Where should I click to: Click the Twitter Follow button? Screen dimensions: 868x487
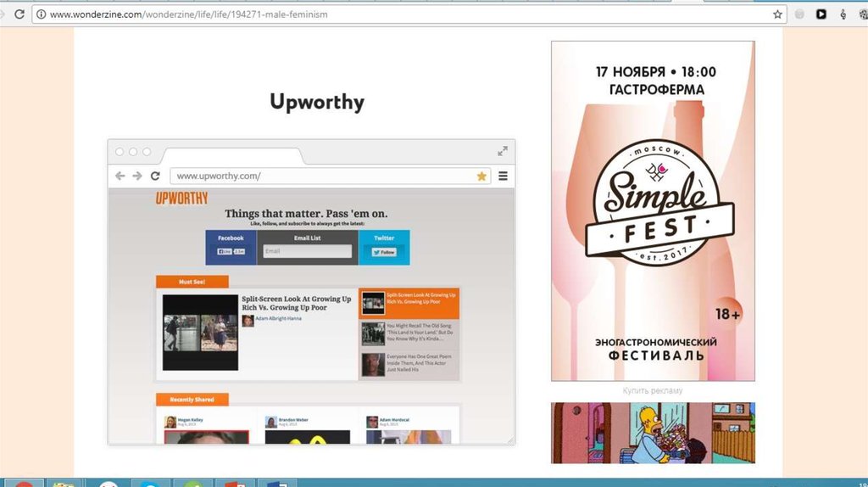(x=384, y=252)
